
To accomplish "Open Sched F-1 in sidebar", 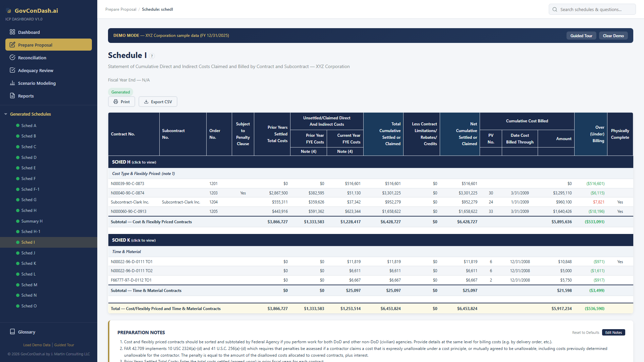I will (30, 189).
